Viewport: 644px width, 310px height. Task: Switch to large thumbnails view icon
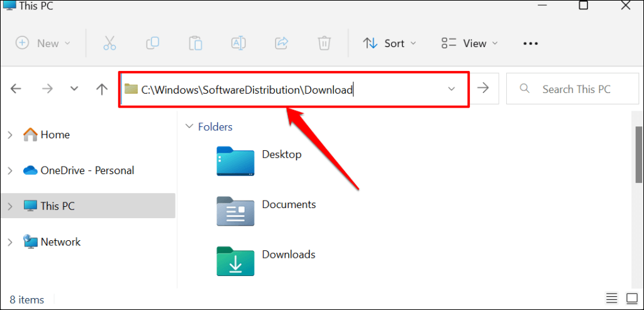coord(631,297)
